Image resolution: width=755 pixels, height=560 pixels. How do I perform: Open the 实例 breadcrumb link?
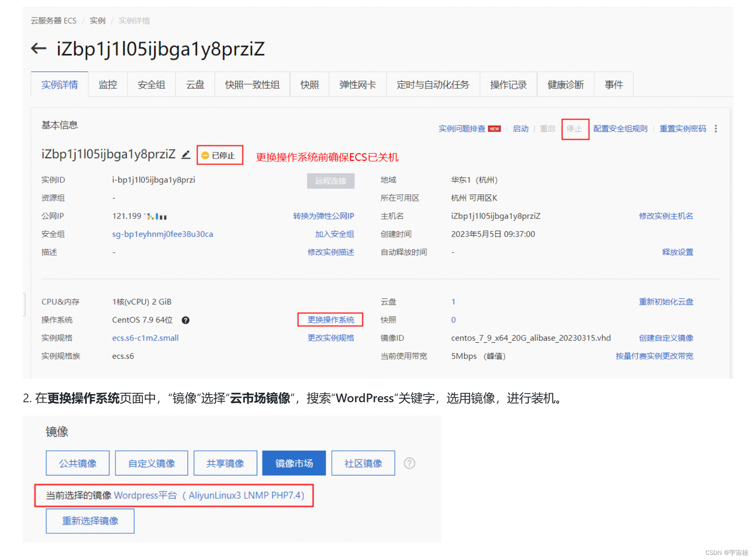point(97,21)
